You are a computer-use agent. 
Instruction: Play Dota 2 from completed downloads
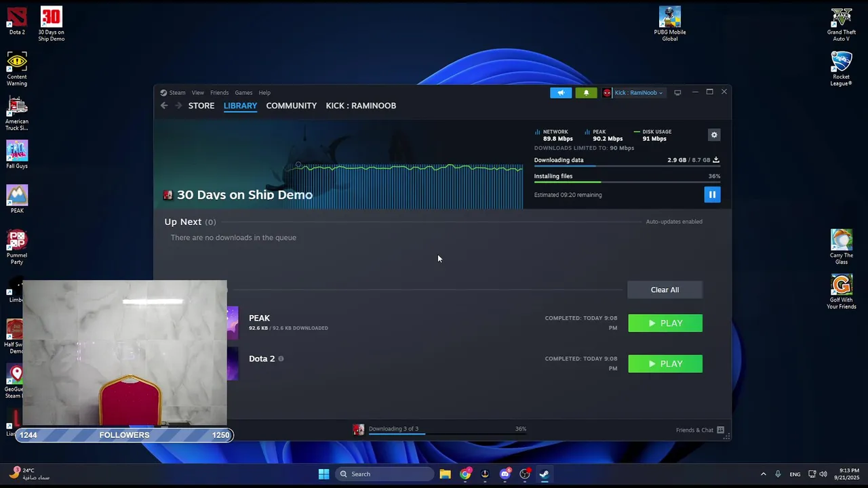[x=665, y=364]
